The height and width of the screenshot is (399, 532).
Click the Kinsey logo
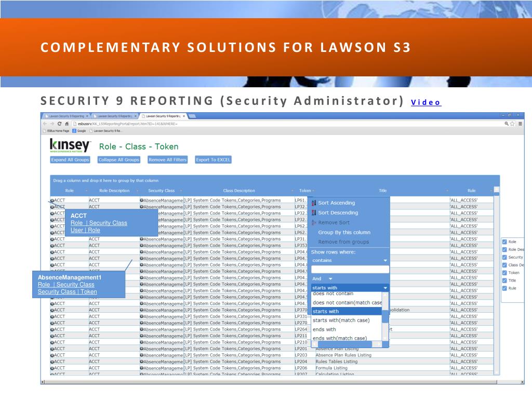tap(70, 145)
